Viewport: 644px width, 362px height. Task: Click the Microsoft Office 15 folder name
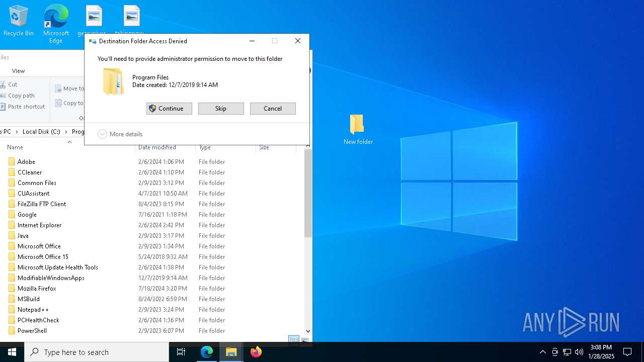43,257
